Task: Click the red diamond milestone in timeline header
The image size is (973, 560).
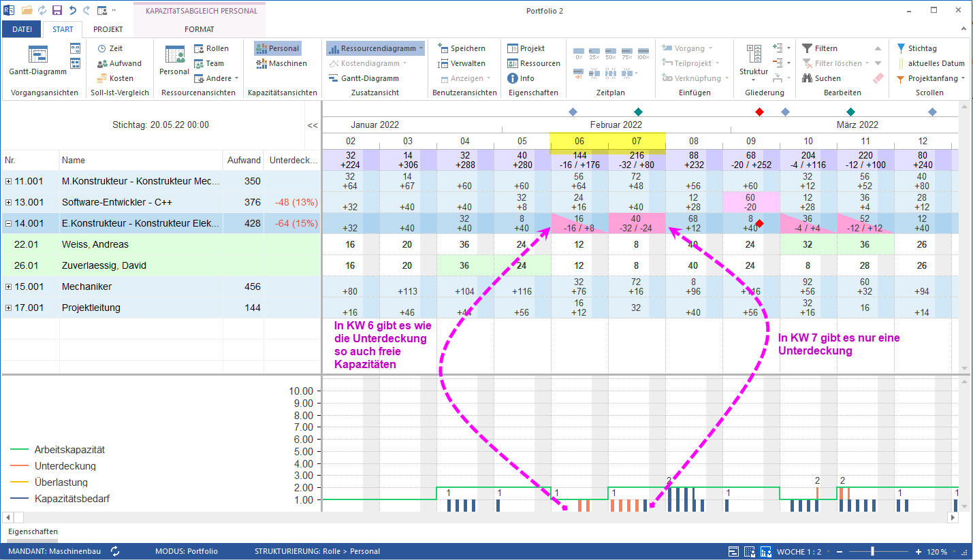Action: 760,112
